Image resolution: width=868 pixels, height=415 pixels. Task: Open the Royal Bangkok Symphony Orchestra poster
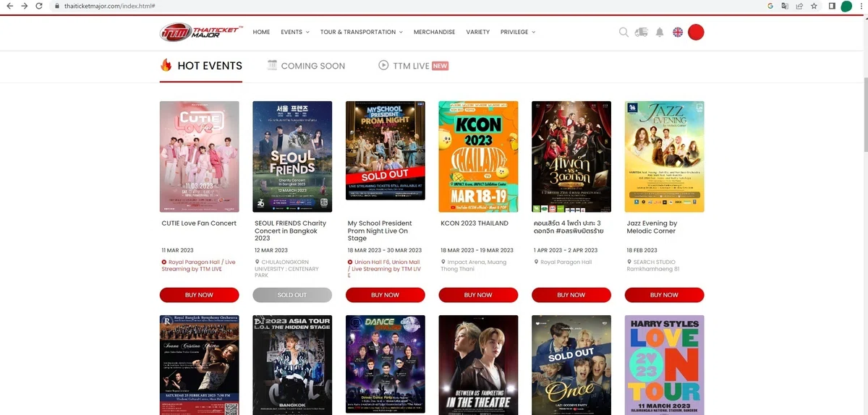(199, 365)
